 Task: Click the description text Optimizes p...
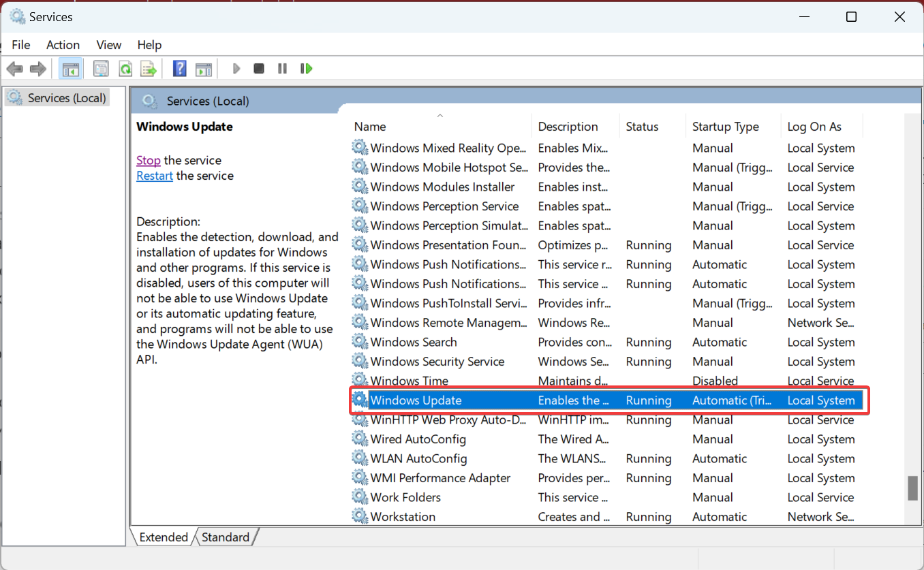572,245
